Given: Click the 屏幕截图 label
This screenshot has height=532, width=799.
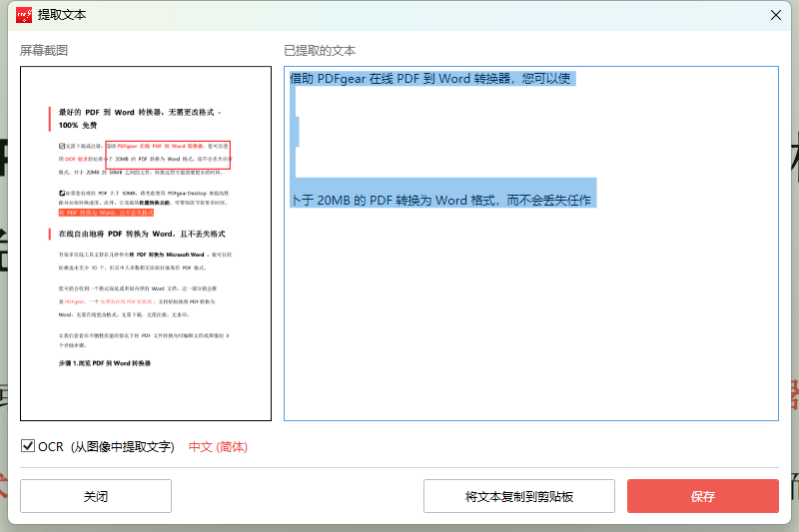Looking at the screenshot, I should coord(44,50).
